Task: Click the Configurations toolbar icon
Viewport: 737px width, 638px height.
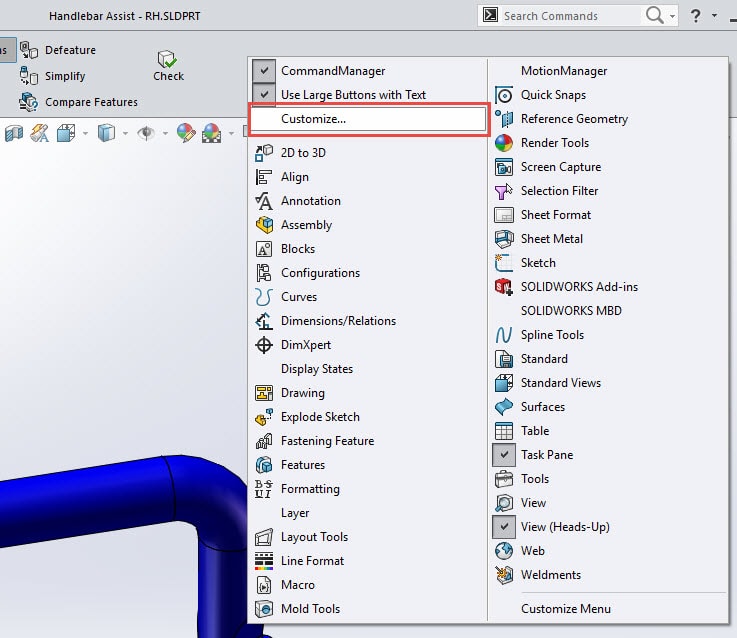Action: click(x=264, y=273)
